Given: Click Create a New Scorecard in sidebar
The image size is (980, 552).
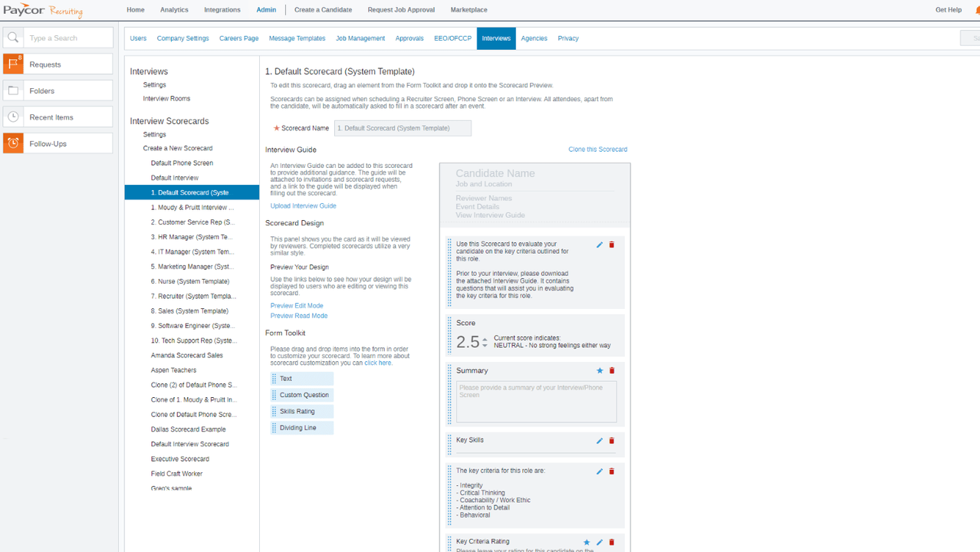Looking at the screenshot, I should pos(177,148).
